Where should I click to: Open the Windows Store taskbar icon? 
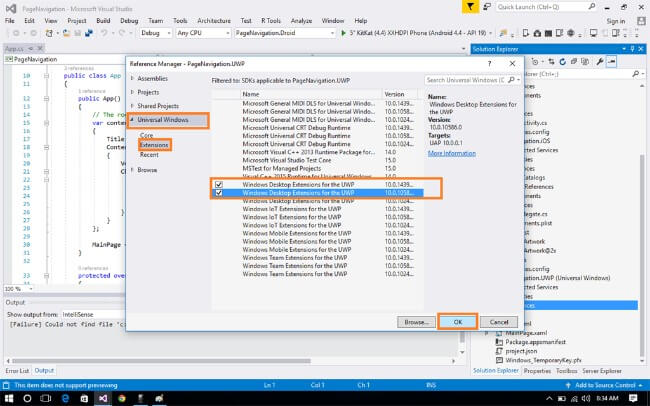(84, 399)
